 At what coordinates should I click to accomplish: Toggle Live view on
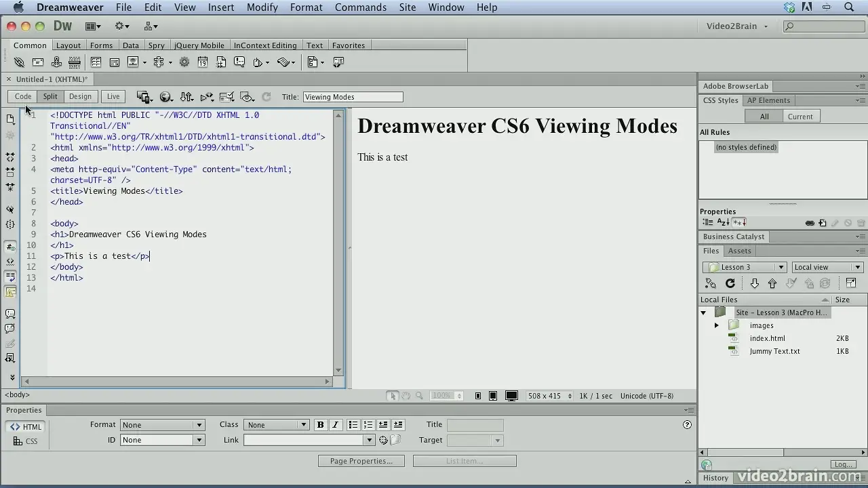pos(113,97)
